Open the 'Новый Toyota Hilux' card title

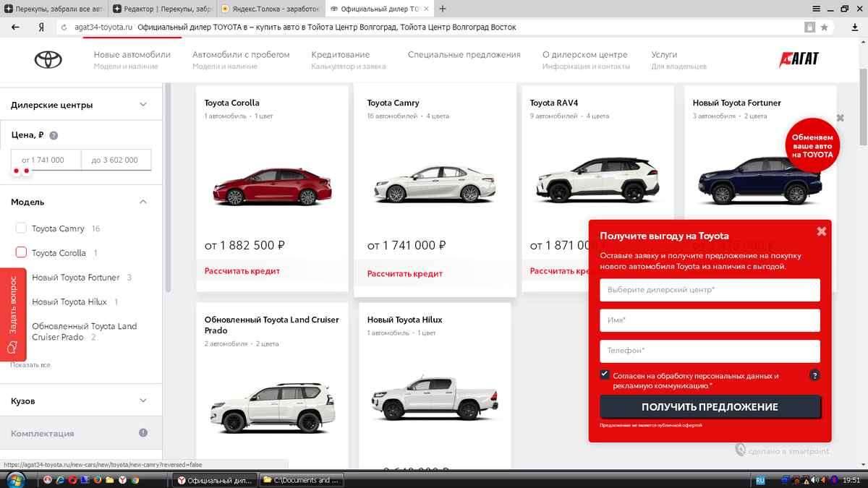(404, 320)
